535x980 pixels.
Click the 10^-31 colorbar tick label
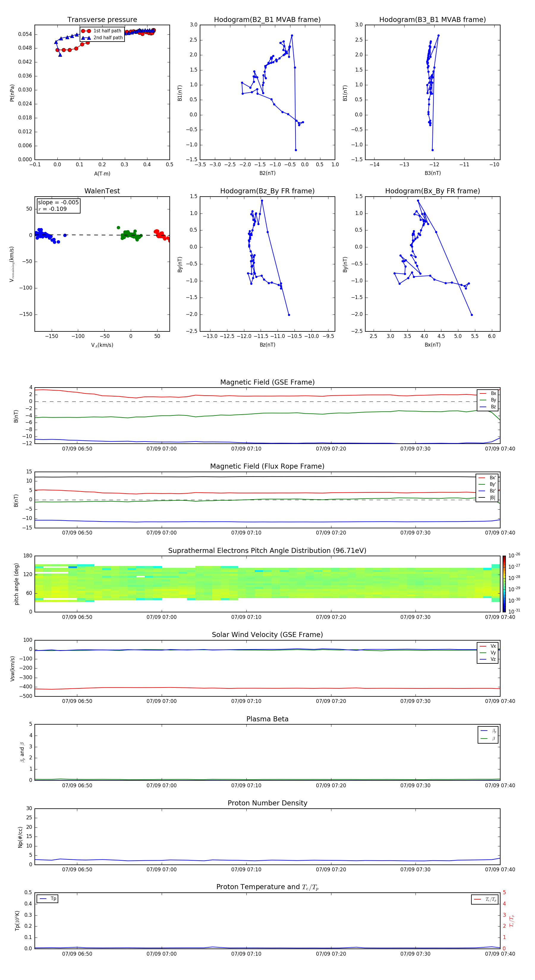coord(514,611)
